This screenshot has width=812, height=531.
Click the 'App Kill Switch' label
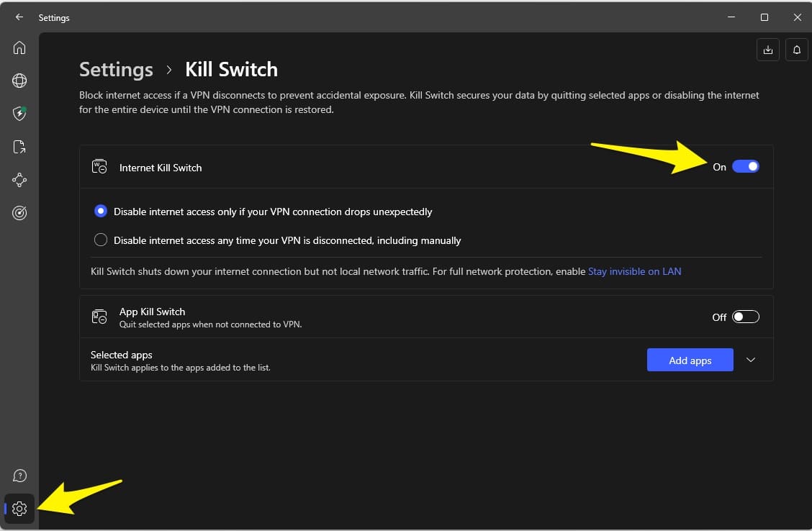coord(153,312)
